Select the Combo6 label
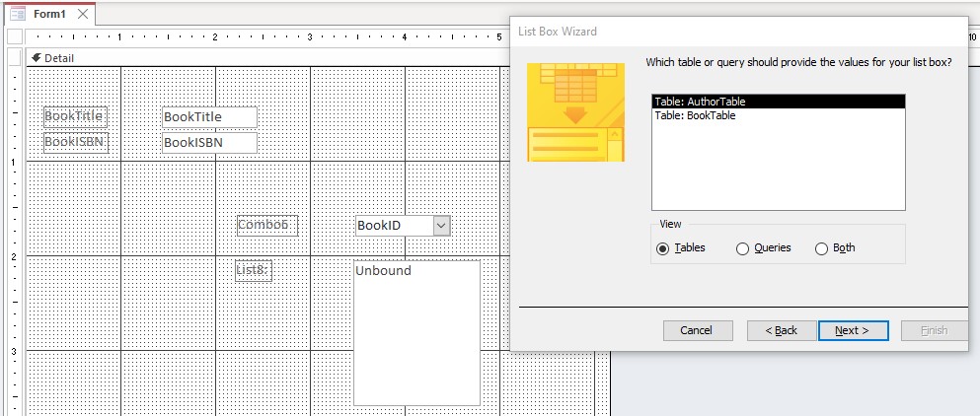The height and width of the screenshot is (416, 980). (266, 225)
